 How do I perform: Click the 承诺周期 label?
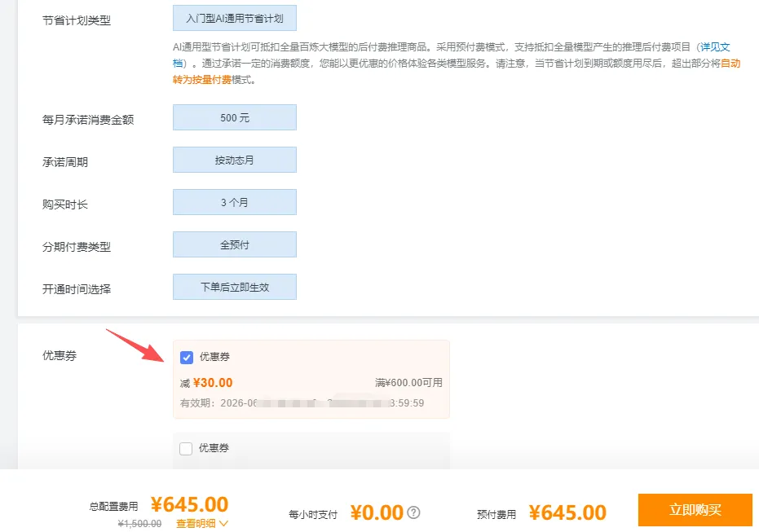[x=65, y=162]
